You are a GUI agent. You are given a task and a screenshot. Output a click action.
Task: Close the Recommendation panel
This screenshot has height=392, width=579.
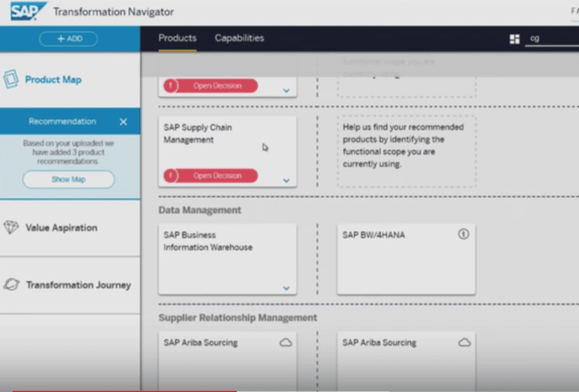pos(123,121)
